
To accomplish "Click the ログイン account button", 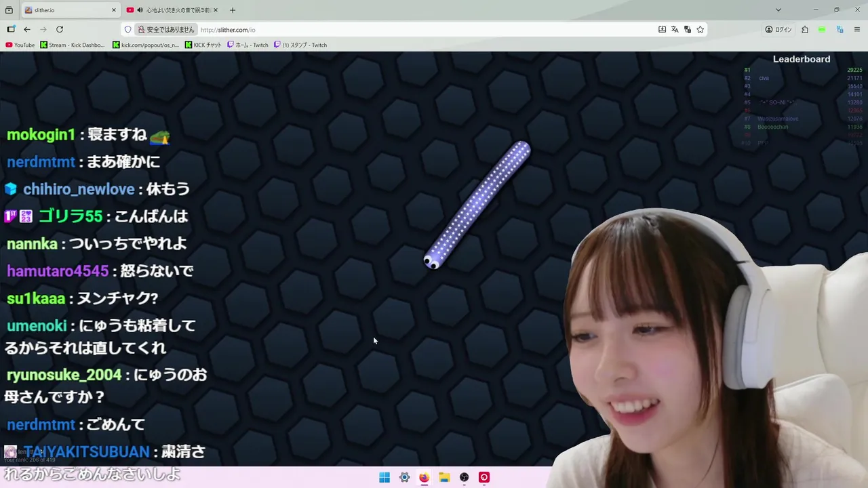I will [x=778, y=29].
